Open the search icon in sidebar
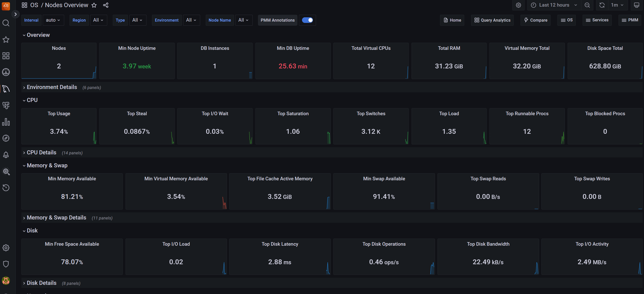 pyautogui.click(x=6, y=23)
